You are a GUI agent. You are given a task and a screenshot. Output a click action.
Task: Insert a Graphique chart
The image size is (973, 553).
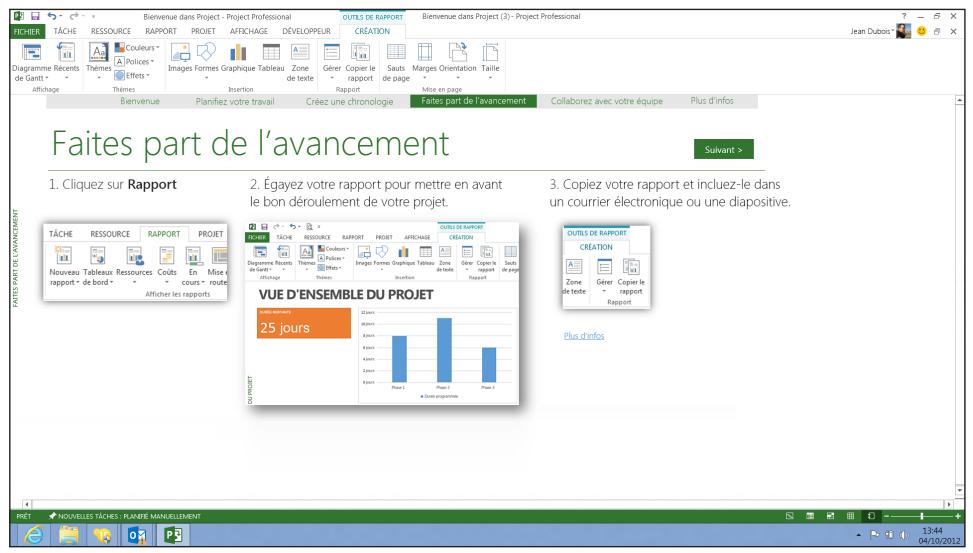click(238, 59)
